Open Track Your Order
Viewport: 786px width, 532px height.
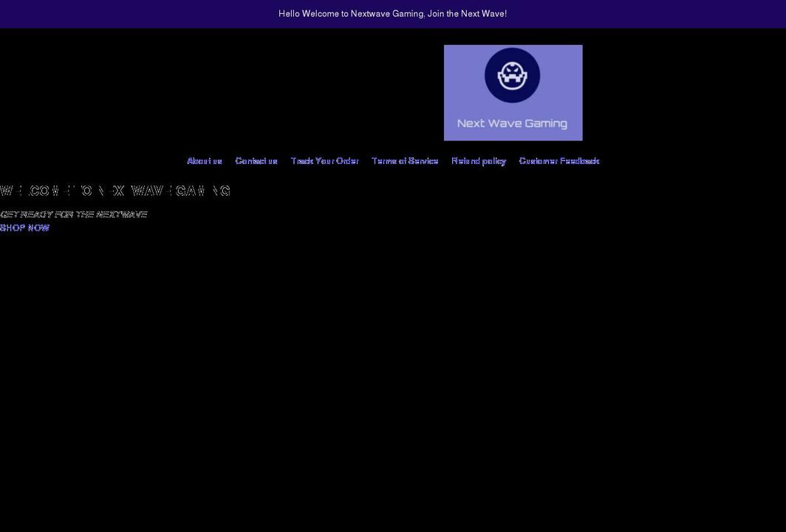(x=325, y=160)
